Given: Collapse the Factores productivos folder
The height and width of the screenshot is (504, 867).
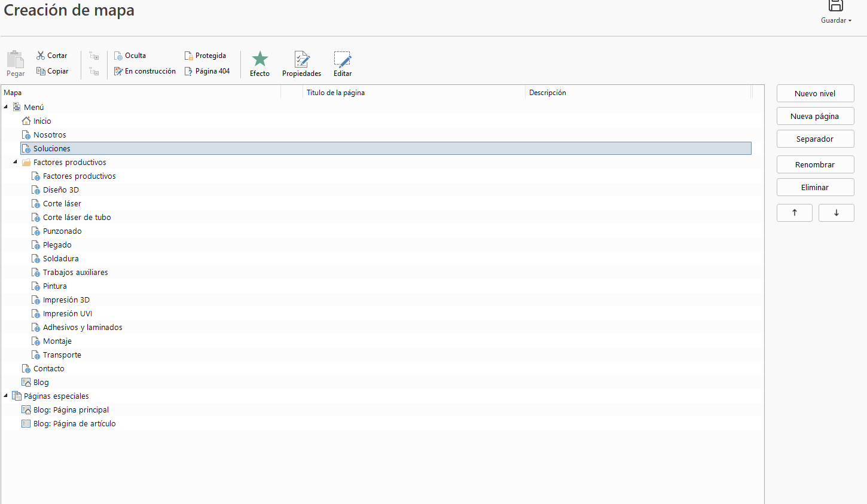Looking at the screenshot, I should tap(16, 162).
